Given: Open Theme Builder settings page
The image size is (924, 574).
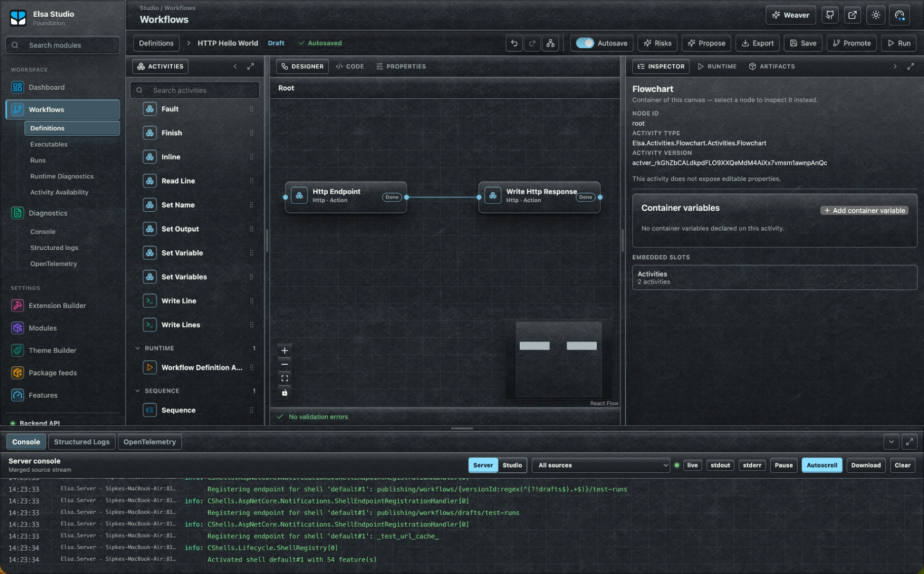Looking at the screenshot, I should point(63,350).
